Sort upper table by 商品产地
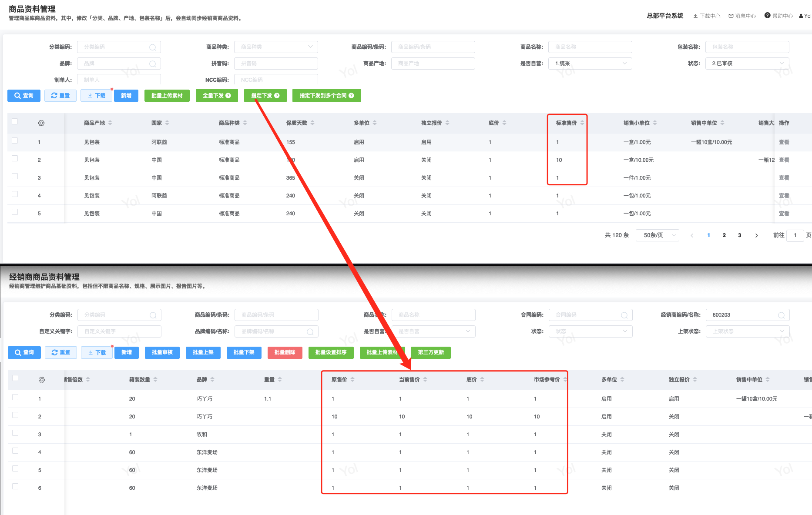The height and width of the screenshot is (515, 812). (110, 123)
